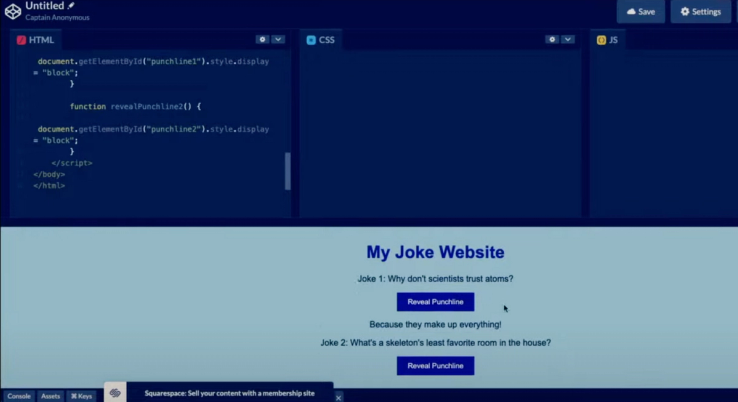The image size is (738, 402).
Task: Close the Squarespace ad banner
Action: [339, 397]
